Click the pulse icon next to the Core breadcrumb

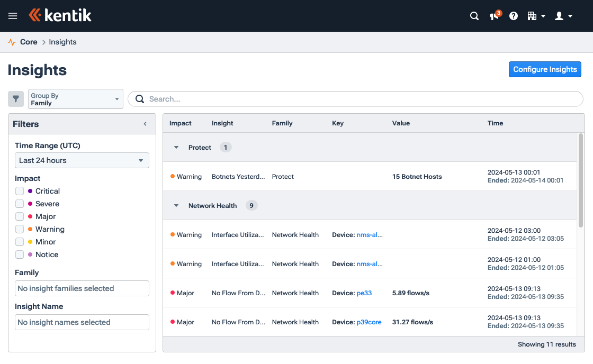coord(11,41)
